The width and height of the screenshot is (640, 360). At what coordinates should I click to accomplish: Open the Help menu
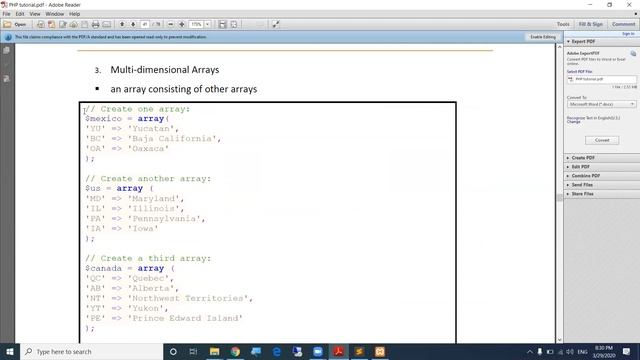coord(74,14)
